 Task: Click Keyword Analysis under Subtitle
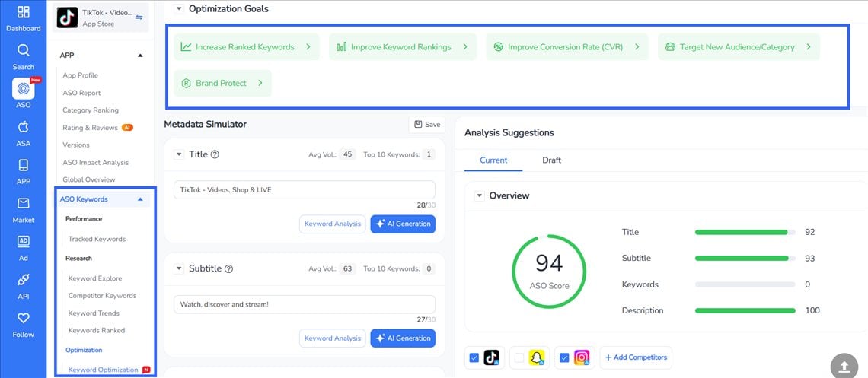(333, 338)
